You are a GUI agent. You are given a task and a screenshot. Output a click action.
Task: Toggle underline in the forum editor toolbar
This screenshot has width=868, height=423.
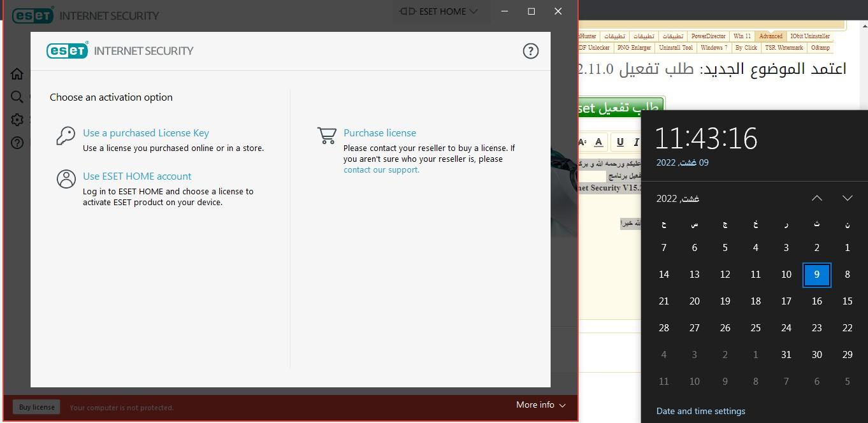pyautogui.click(x=620, y=142)
